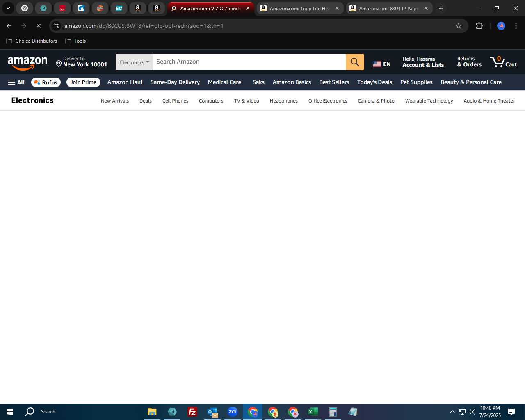Click the Join Prime button
This screenshot has width=525, height=420.
click(x=83, y=82)
